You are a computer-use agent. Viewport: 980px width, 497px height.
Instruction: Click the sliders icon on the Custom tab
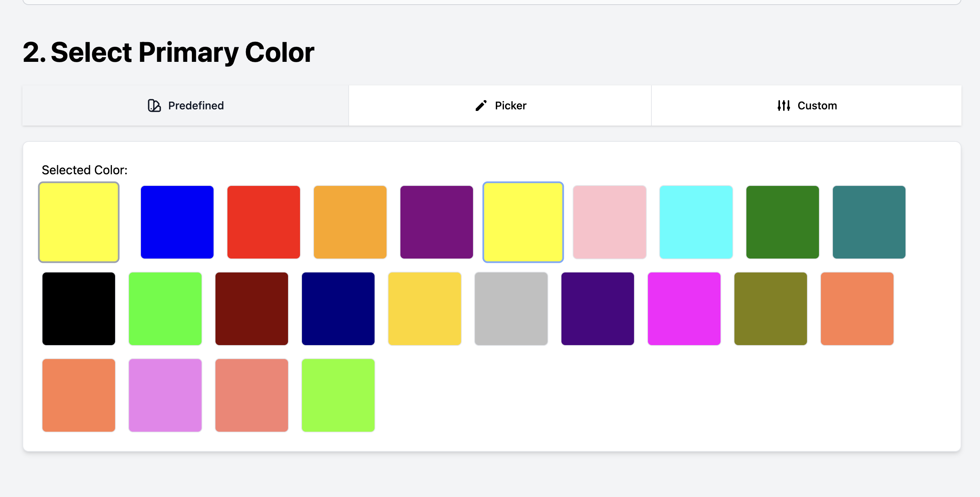pos(783,105)
